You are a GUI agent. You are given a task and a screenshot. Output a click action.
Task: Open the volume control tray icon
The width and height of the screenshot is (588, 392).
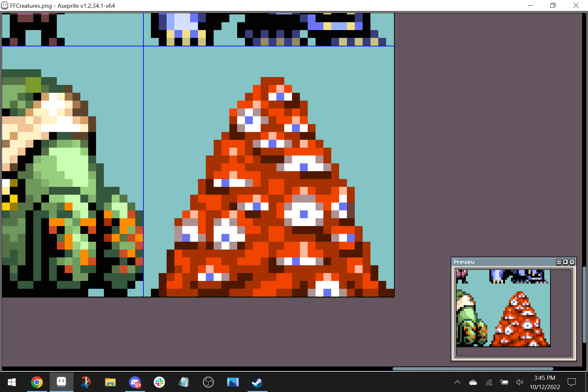(519, 382)
